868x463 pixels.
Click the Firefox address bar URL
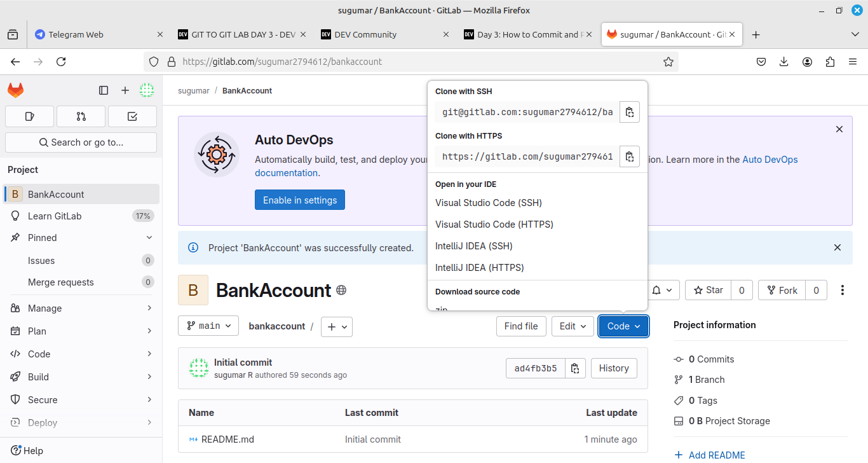(282, 62)
